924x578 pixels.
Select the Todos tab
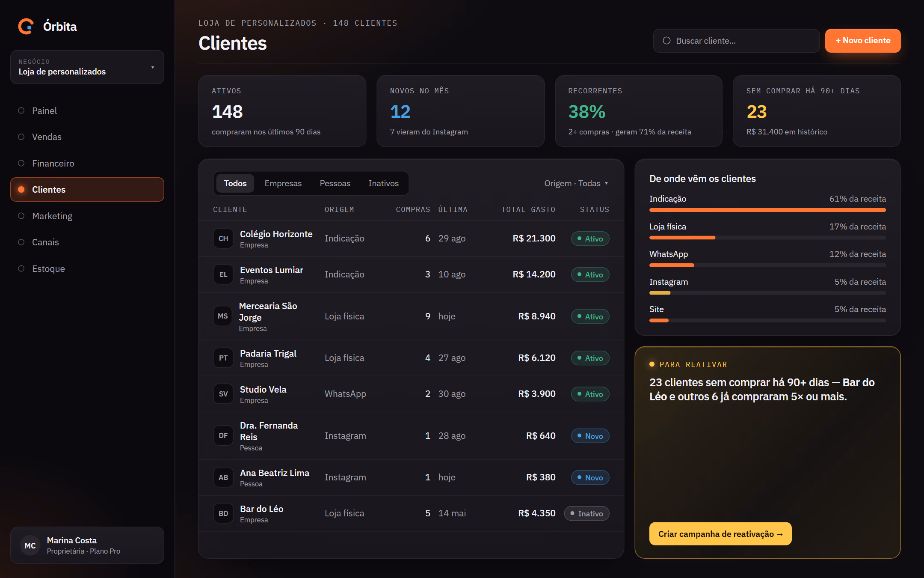pyautogui.click(x=235, y=183)
